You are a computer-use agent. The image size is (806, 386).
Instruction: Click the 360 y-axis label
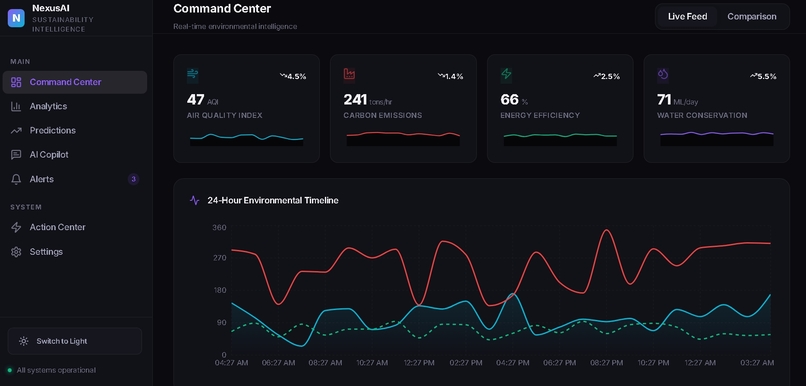pos(219,228)
